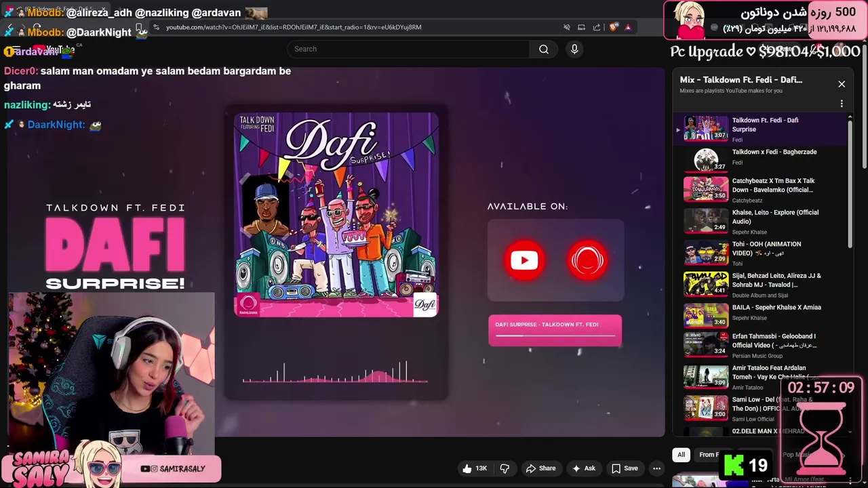Open Sijal Tavalod video thumbnail

(x=705, y=284)
